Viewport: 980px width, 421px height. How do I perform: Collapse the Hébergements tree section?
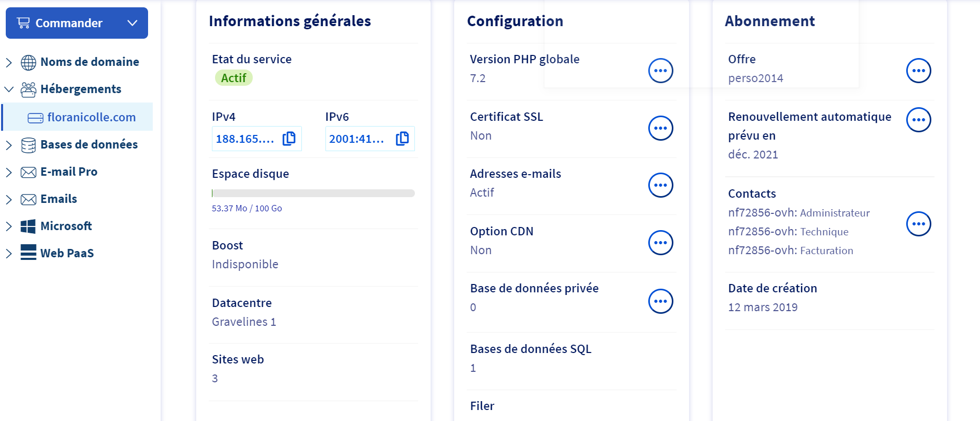[9, 89]
